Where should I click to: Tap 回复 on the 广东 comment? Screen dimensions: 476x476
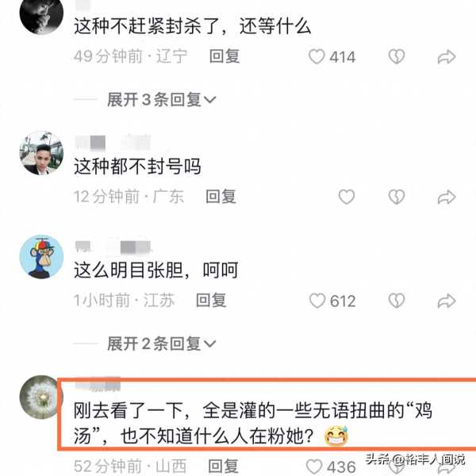(x=221, y=197)
